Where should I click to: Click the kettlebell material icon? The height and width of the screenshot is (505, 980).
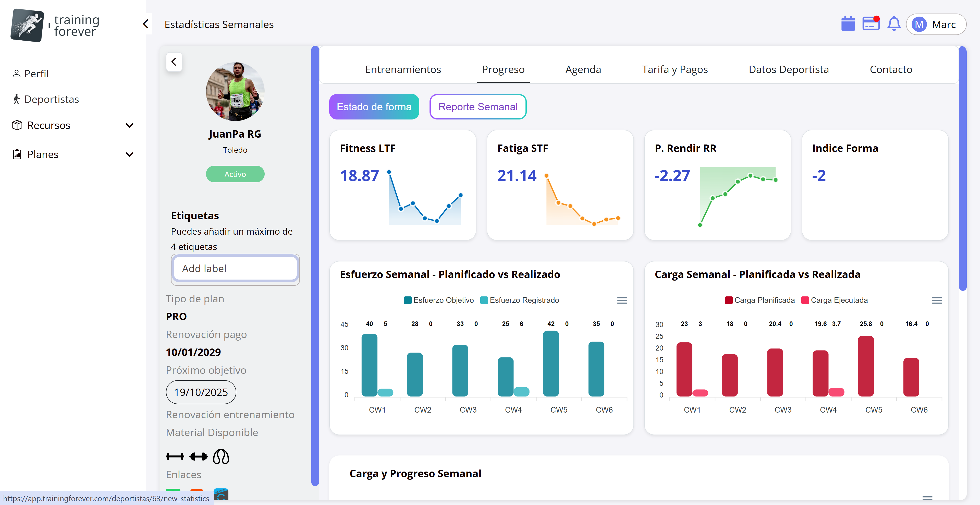221,456
